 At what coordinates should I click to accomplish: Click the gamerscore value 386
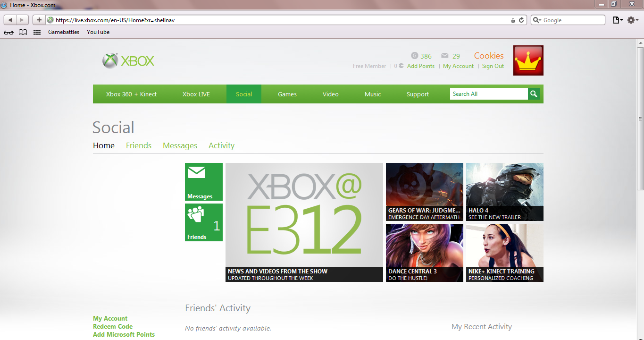tap(426, 56)
